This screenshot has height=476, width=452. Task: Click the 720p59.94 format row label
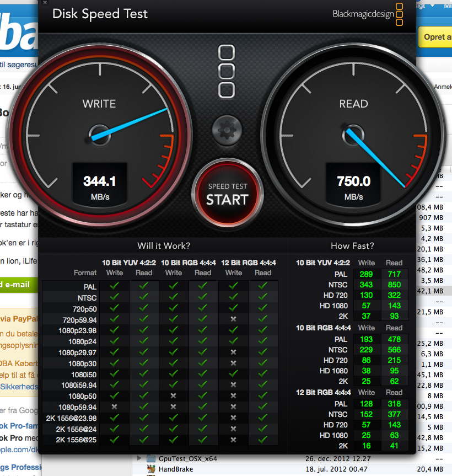[x=79, y=320]
